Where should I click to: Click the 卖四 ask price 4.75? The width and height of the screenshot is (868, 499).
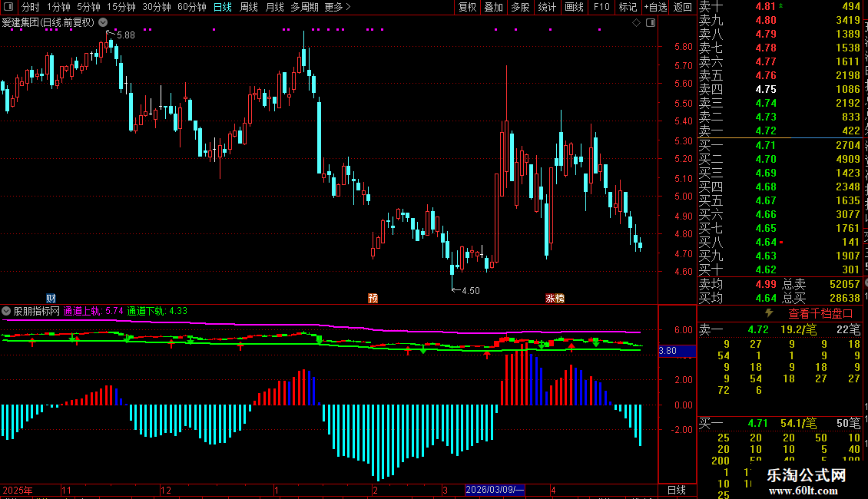pos(766,89)
